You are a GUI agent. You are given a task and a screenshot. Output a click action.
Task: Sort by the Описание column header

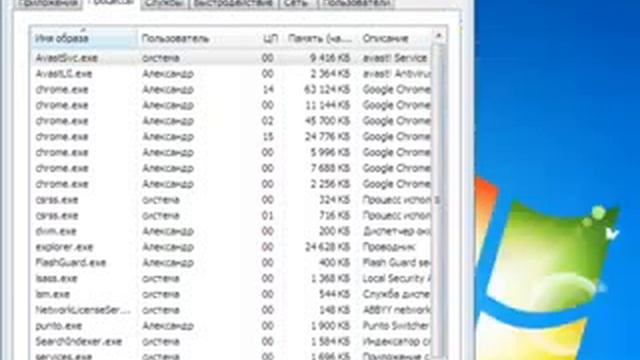pos(395,38)
